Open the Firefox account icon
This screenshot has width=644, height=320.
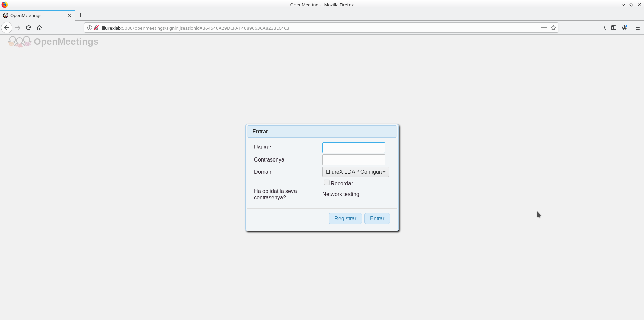[x=625, y=28]
